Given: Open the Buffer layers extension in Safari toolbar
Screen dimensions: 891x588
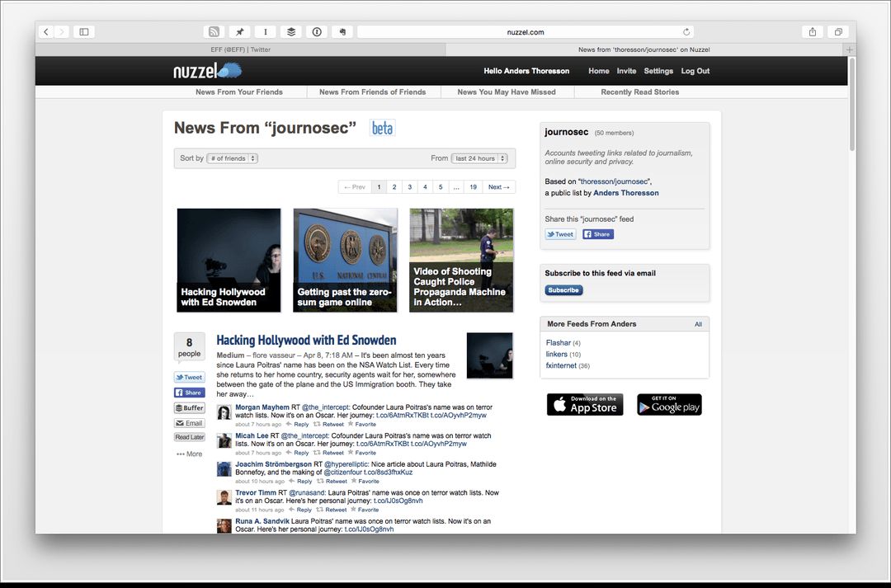Looking at the screenshot, I should tap(290, 32).
